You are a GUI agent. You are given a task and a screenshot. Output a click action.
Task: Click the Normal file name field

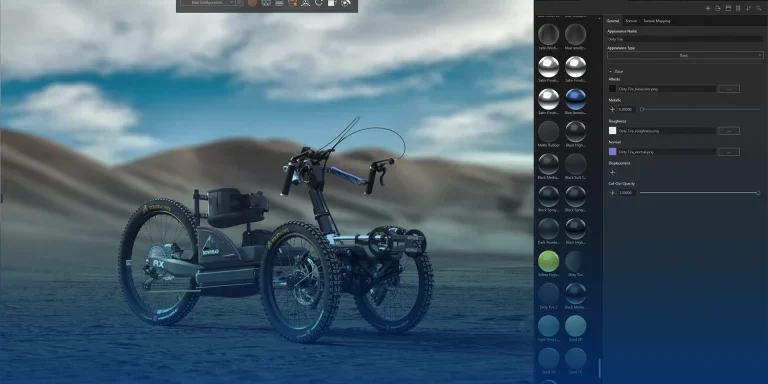(667, 152)
